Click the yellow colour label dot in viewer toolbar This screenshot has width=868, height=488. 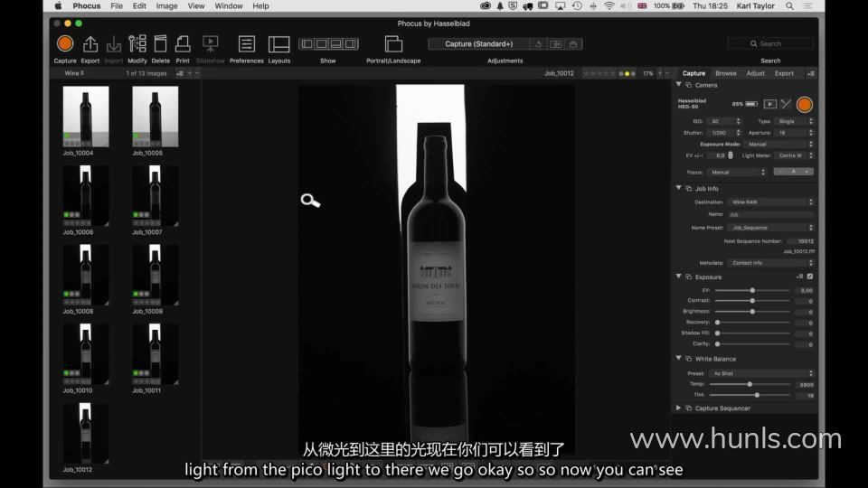[627, 73]
